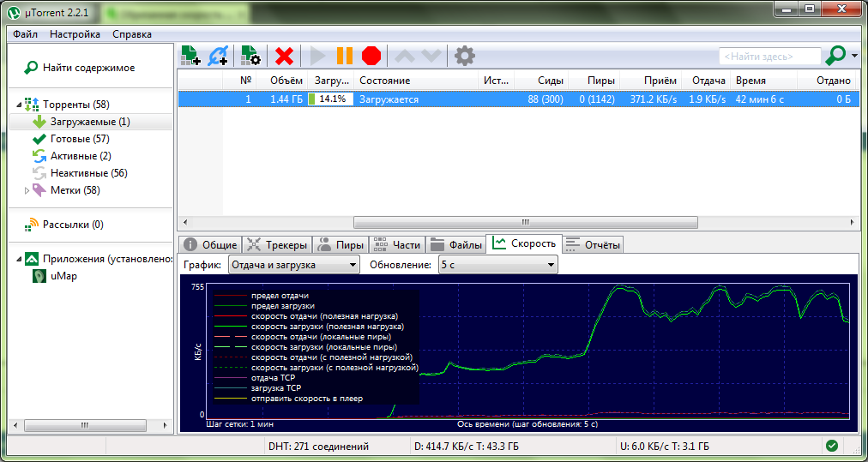Click the sidebar horizontal scrollbar thumb
Image resolution: width=868 pixels, height=462 pixels.
[x=85, y=425]
